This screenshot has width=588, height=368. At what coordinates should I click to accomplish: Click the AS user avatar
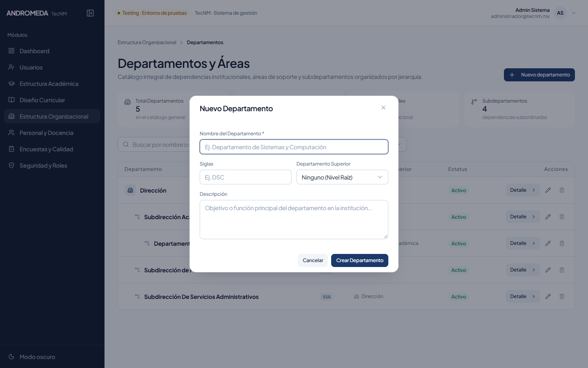coord(560,13)
